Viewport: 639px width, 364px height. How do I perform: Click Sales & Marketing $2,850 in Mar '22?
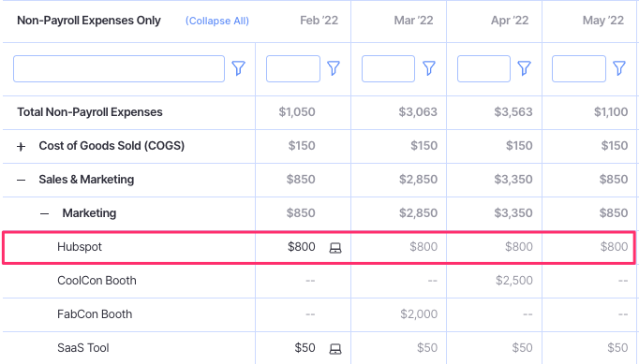click(419, 180)
